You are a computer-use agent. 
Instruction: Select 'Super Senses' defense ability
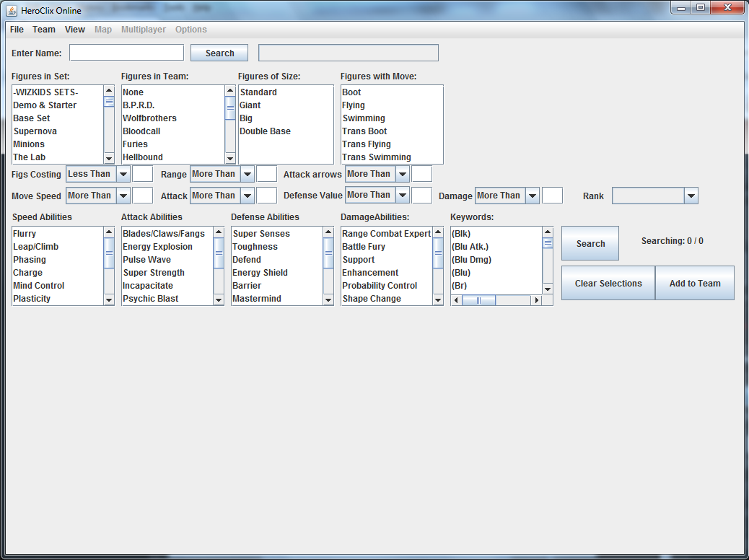[x=277, y=234]
